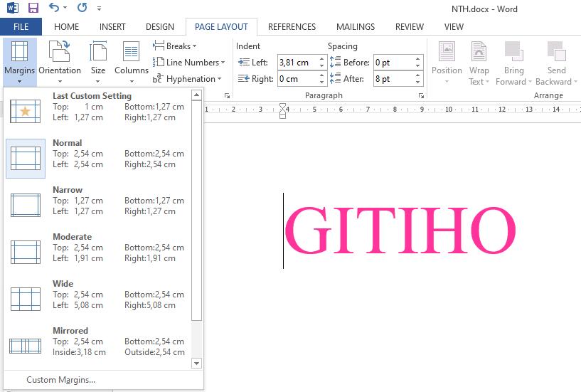
Task: Click the Indent Left value field
Action: click(x=297, y=63)
